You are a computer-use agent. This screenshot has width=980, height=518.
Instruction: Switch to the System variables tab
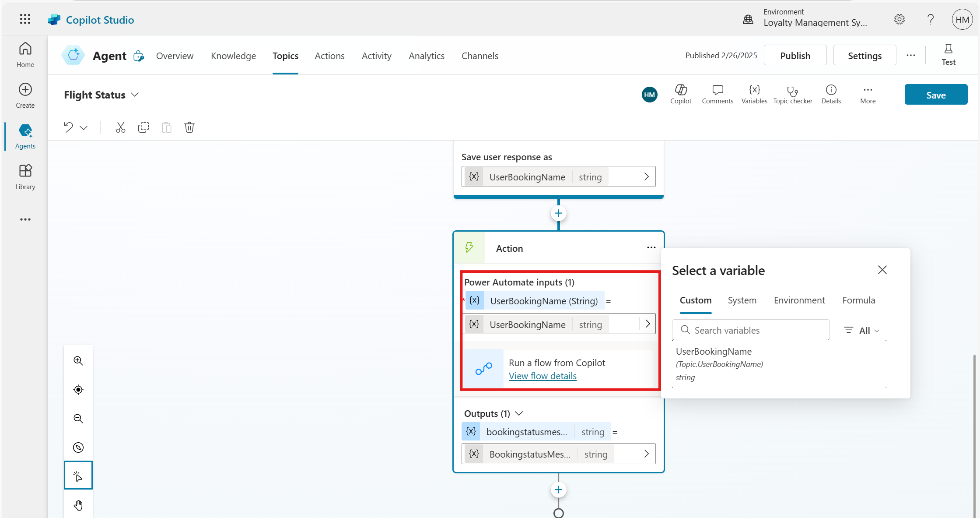[x=742, y=300]
